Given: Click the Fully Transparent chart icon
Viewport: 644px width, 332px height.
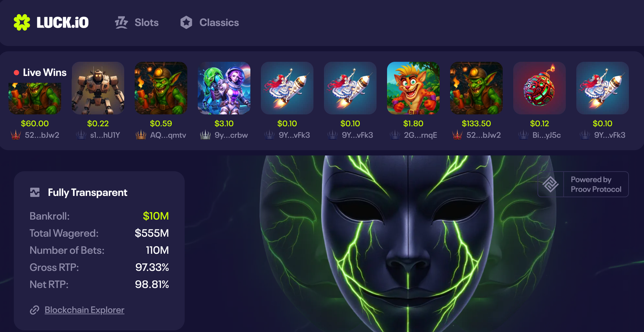Looking at the screenshot, I should pos(35,192).
